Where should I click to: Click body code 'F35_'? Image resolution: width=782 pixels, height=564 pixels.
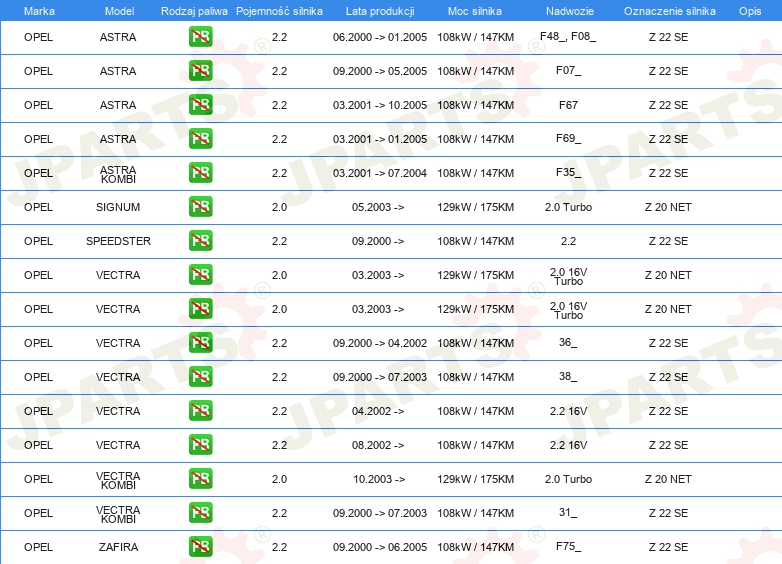click(x=568, y=172)
